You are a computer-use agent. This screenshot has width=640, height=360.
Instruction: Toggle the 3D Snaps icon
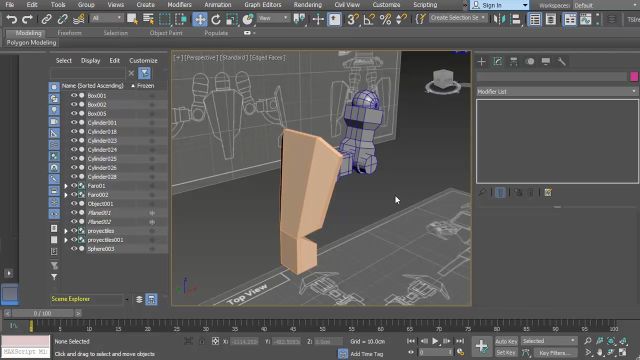tap(353, 19)
